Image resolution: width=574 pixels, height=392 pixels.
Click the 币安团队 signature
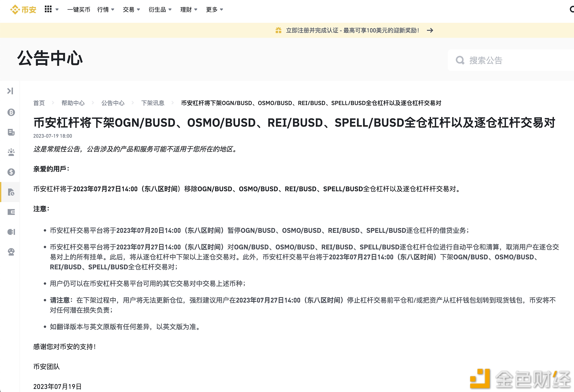pos(47,366)
